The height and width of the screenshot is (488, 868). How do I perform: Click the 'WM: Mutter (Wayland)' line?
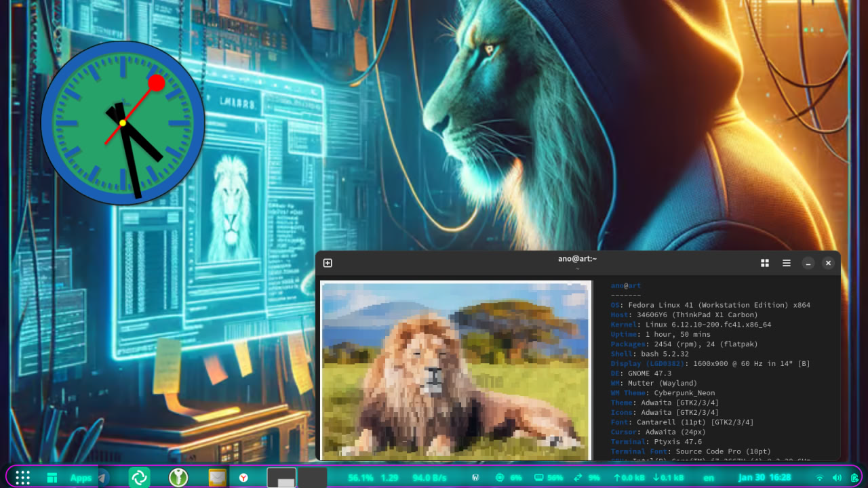(x=654, y=383)
